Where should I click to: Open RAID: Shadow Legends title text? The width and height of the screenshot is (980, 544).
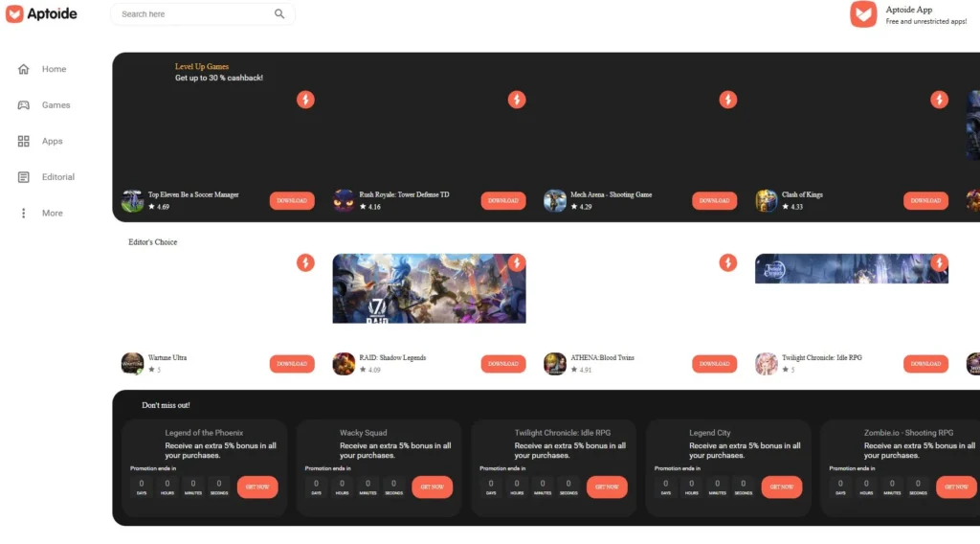[392, 357]
